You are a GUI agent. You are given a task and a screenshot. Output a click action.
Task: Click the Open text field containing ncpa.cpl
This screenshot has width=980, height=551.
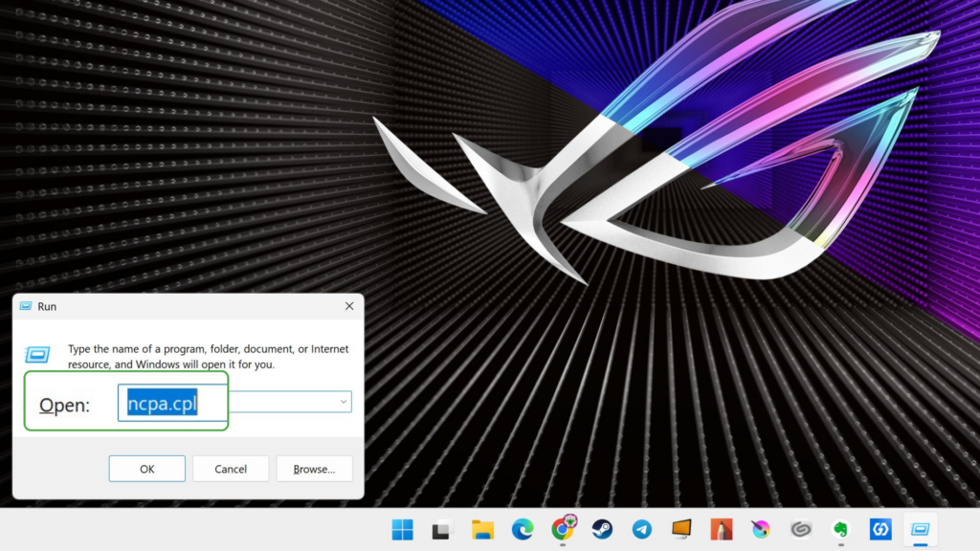point(234,403)
